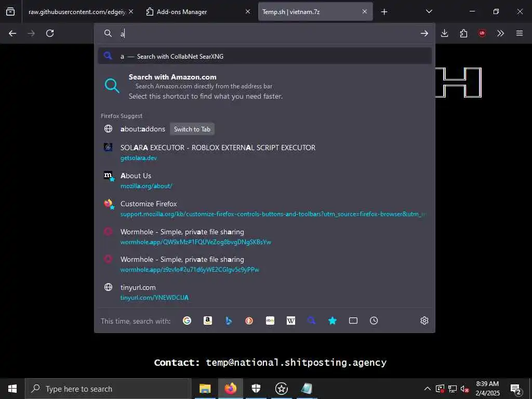Click Switch to Tab button

pyautogui.click(x=192, y=129)
